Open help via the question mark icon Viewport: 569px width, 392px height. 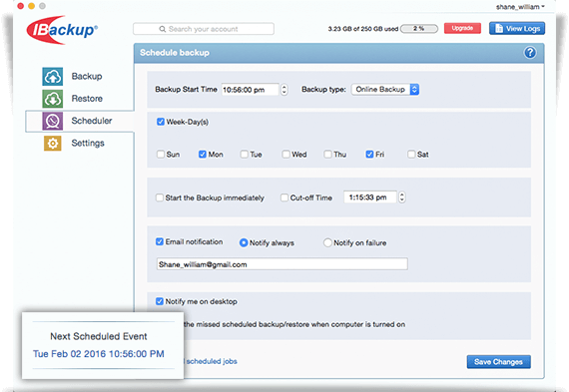pos(530,53)
